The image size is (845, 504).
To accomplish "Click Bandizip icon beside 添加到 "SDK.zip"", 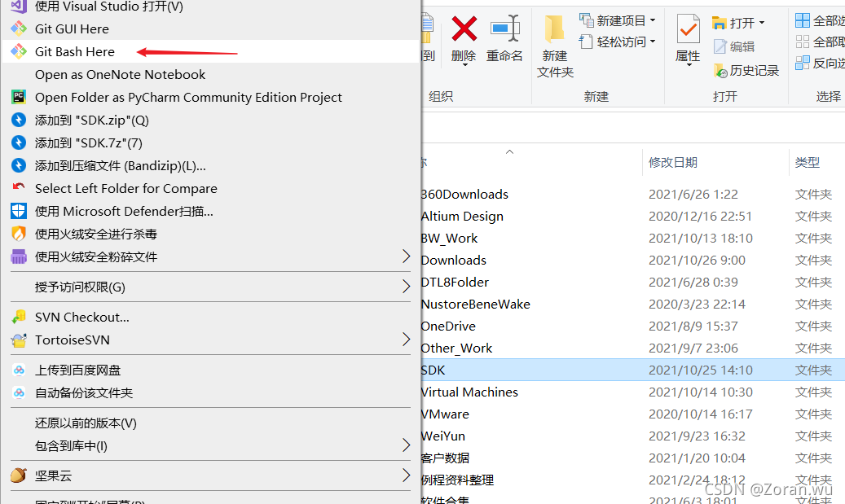I will pyautogui.click(x=19, y=120).
